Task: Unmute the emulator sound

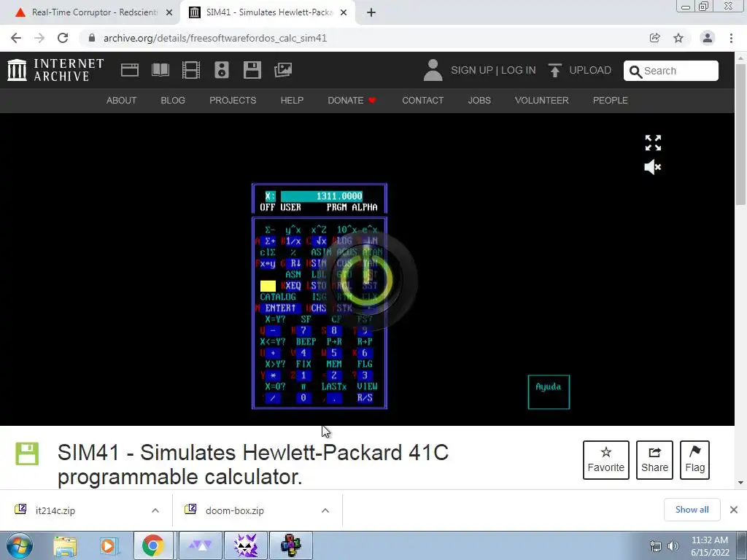Action: tap(653, 167)
